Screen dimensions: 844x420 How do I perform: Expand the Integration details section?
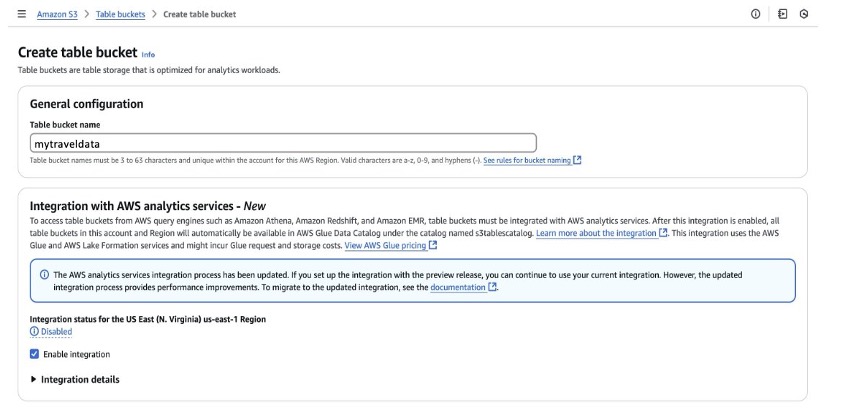[x=75, y=380]
